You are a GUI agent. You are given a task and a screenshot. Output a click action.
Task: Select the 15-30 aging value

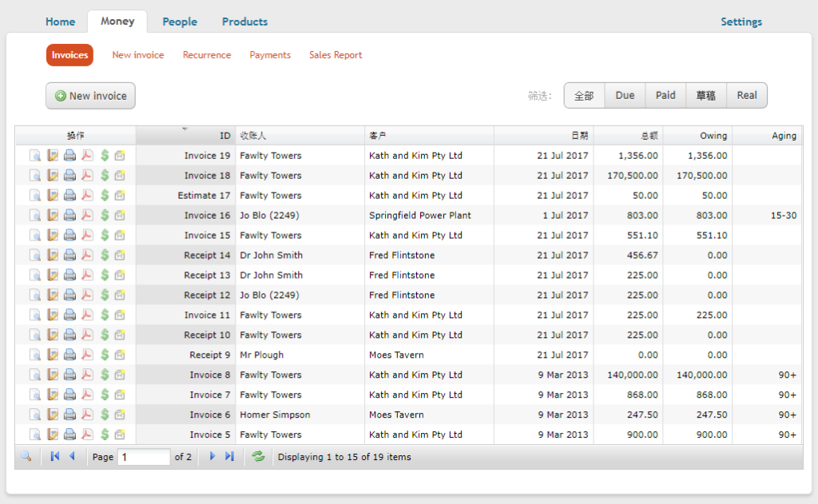[x=784, y=215]
